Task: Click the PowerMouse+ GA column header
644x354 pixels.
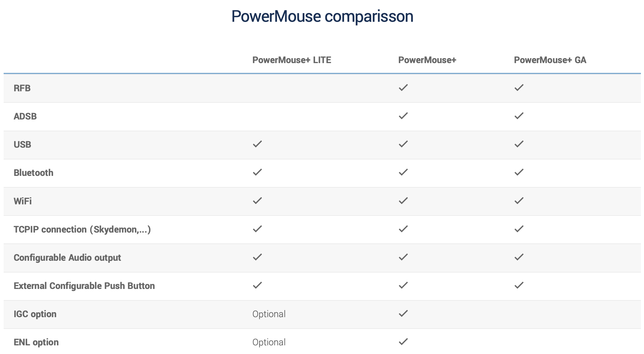Action: (x=550, y=60)
